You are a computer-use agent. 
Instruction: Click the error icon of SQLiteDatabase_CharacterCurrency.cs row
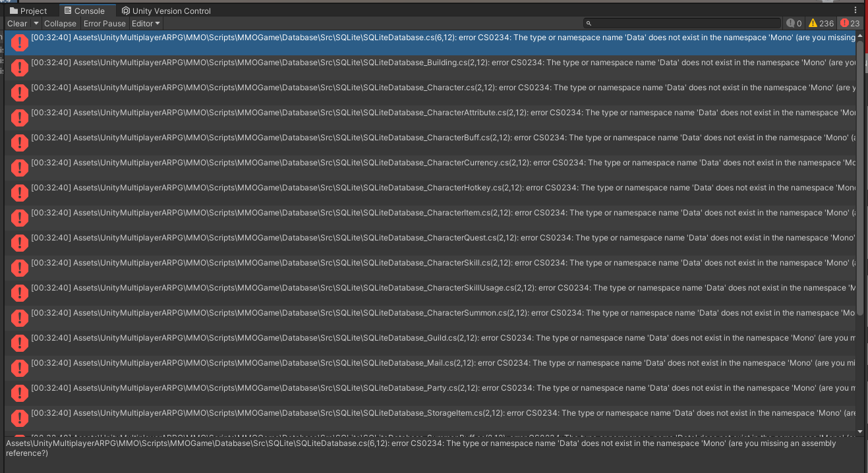click(x=20, y=168)
